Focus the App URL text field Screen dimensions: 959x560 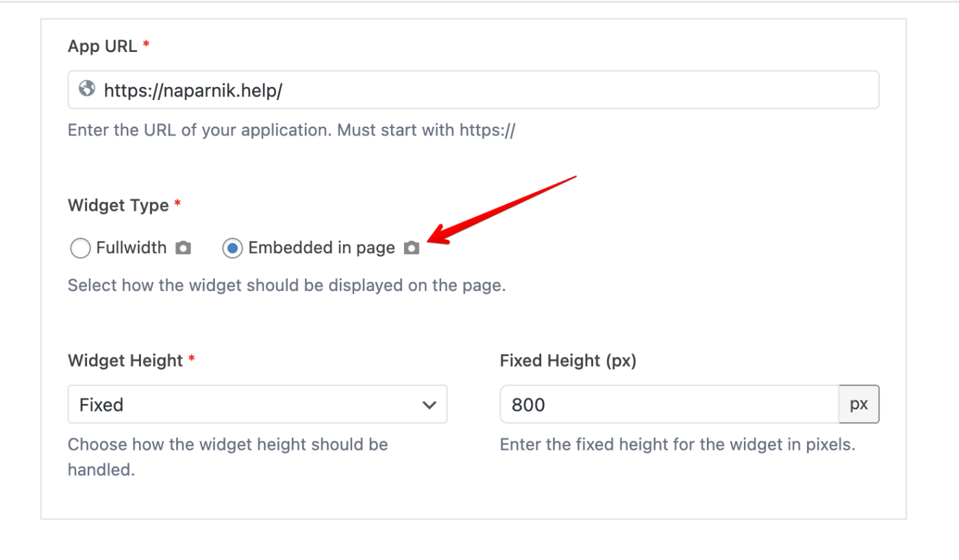tap(480, 90)
